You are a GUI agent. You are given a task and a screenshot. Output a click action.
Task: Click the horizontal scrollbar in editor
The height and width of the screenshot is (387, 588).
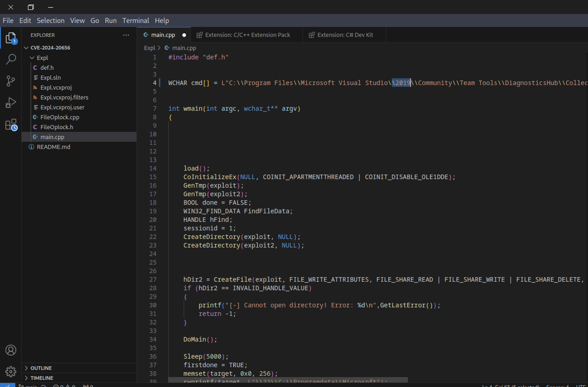click(288, 380)
